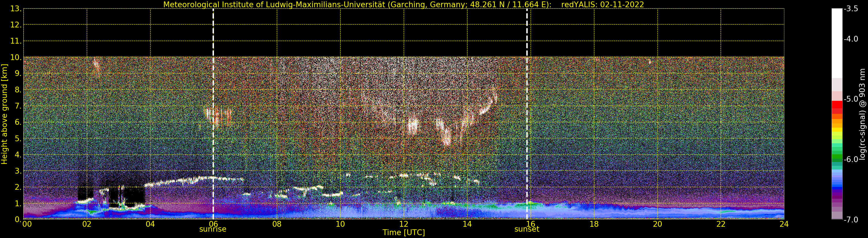
Task: Click the colorbar tick value -4.0
Action: pyautogui.click(x=851, y=39)
